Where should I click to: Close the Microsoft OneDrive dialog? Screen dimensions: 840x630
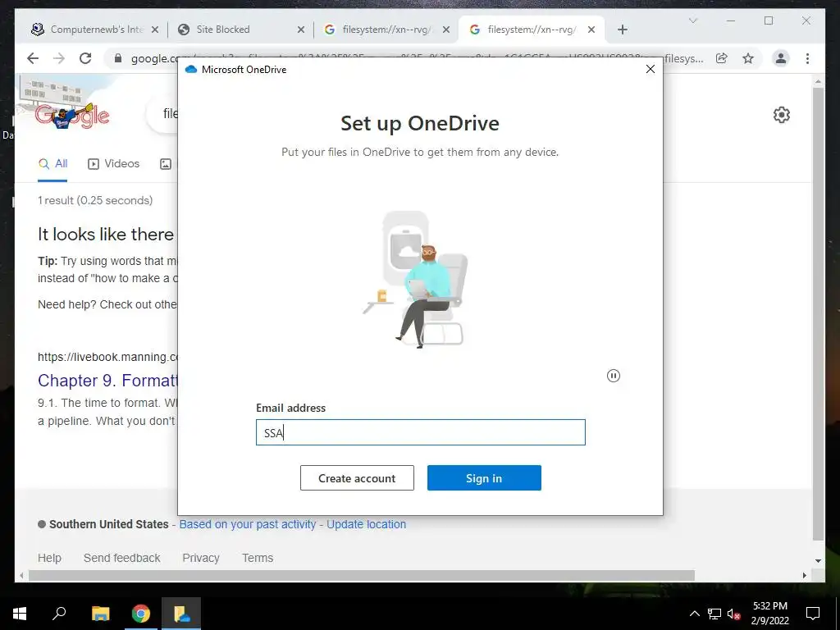pyautogui.click(x=651, y=69)
